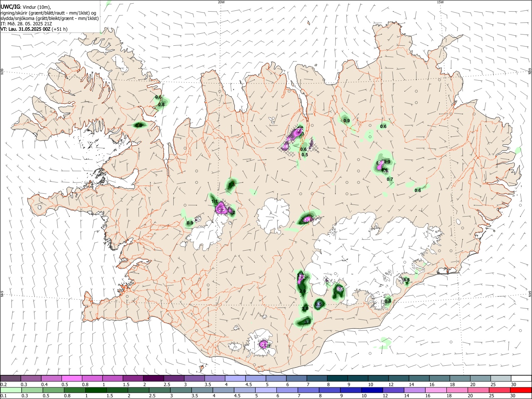Click the initial time 'IT: Mið. 28. 05. 2025 21Z'

[x=26, y=24]
